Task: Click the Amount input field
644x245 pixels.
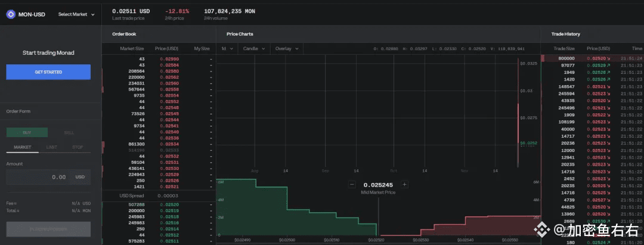Action: click(48, 177)
